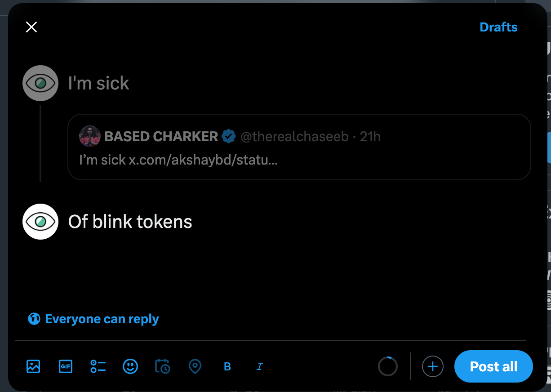Change who can reply setting

pos(102,319)
